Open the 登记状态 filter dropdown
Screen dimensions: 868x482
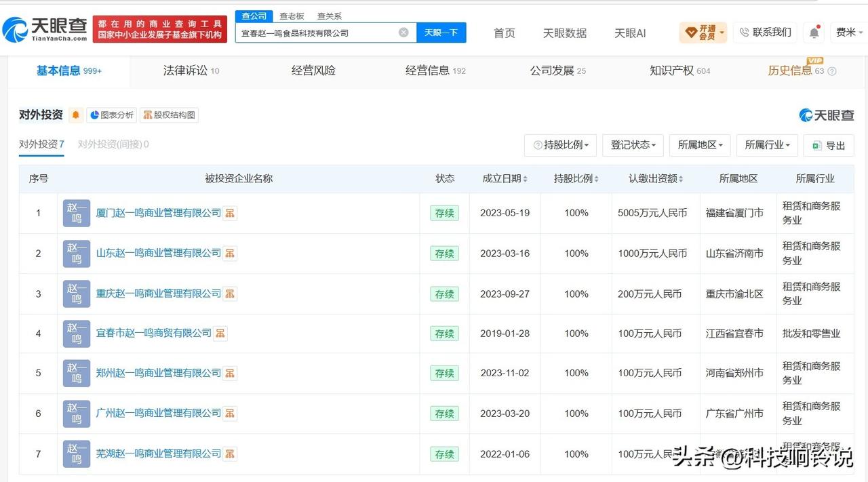tap(633, 145)
